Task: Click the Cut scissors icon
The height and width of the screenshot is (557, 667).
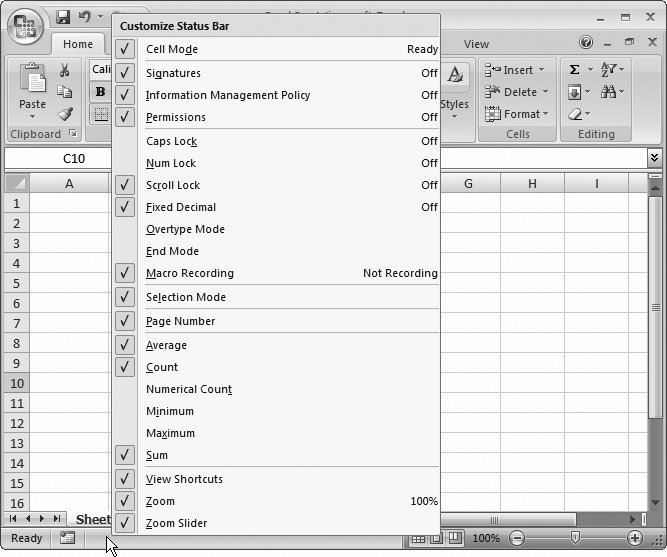Action: point(65,70)
